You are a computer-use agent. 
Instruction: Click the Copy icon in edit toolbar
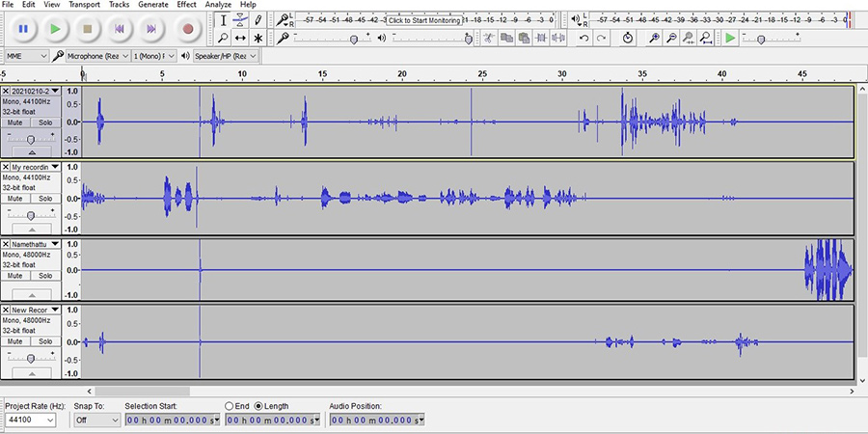pyautogui.click(x=506, y=39)
